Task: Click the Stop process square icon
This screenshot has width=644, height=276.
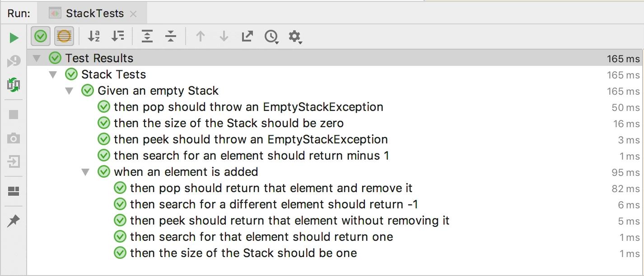Action: [14, 115]
